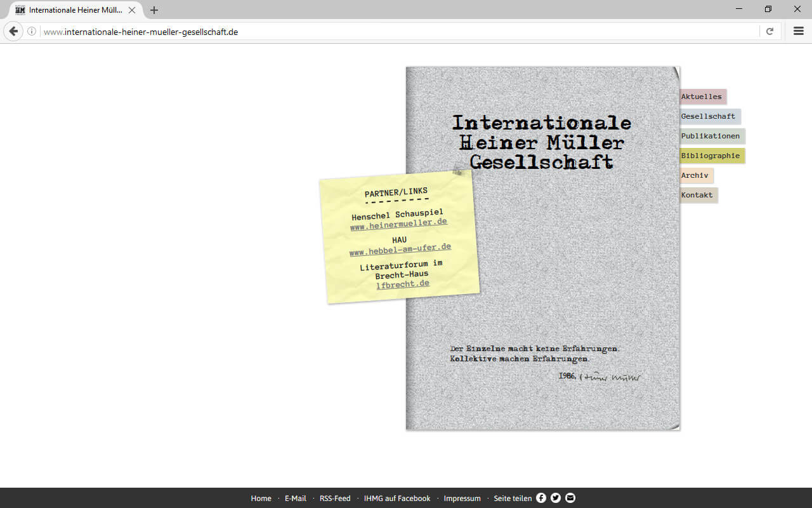Screen dimensions: 812x508
Task: Open the Archiv section tab
Action: pyautogui.click(x=697, y=175)
